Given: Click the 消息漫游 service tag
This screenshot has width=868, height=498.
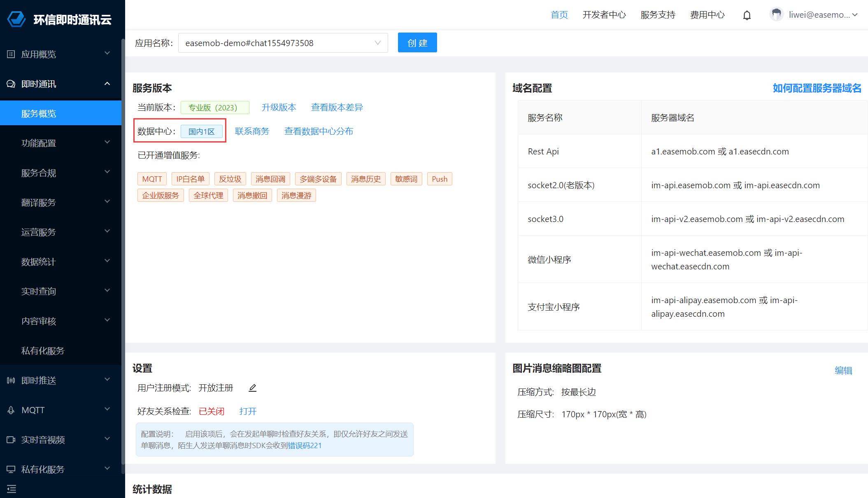Looking at the screenshot, I should [296, 195].
